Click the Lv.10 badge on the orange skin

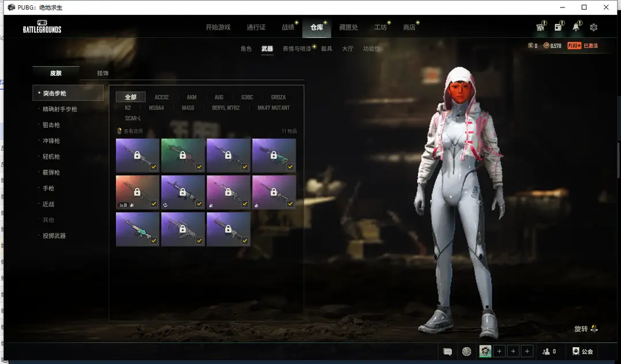pos(123,205)
